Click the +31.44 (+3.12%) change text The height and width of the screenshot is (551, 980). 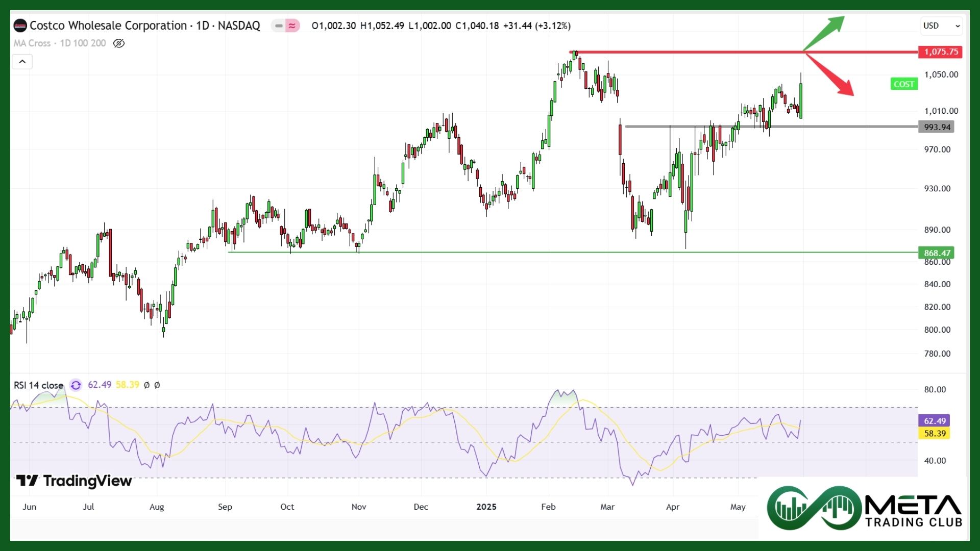537,26
